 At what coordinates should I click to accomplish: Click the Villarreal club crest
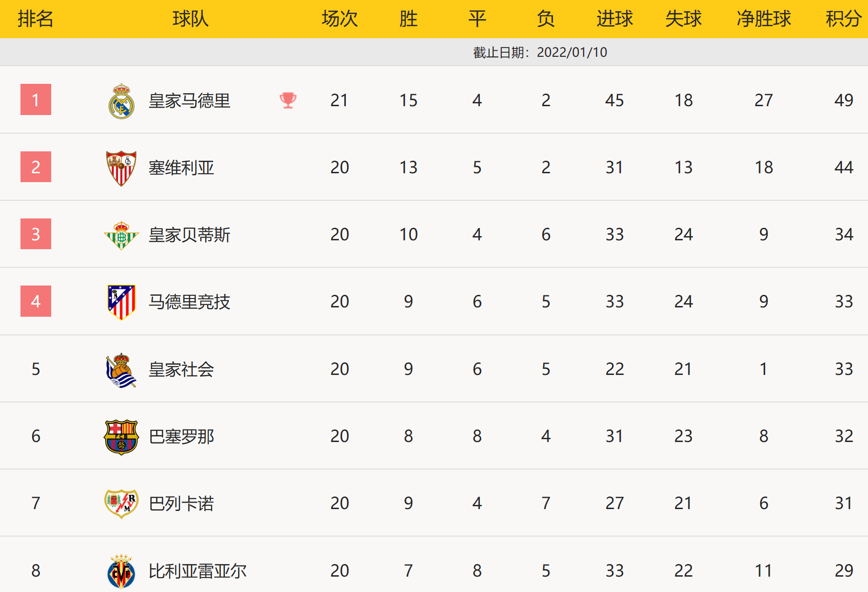tap(121, 571)
